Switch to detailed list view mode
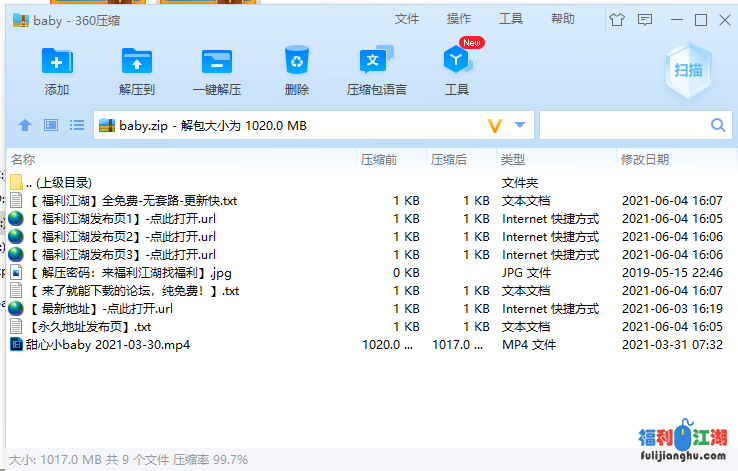 click(76, 125)
